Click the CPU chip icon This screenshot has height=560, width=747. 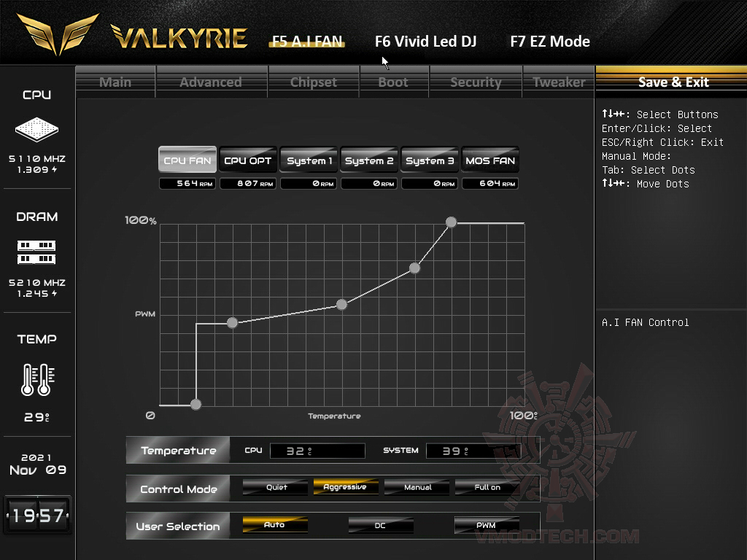click(x=36, y=129)
